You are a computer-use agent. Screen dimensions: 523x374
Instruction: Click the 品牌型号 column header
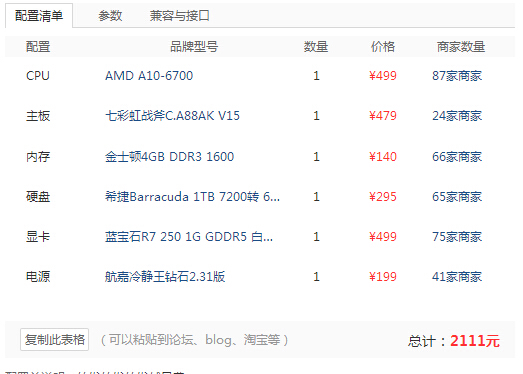tap(194, 46)
